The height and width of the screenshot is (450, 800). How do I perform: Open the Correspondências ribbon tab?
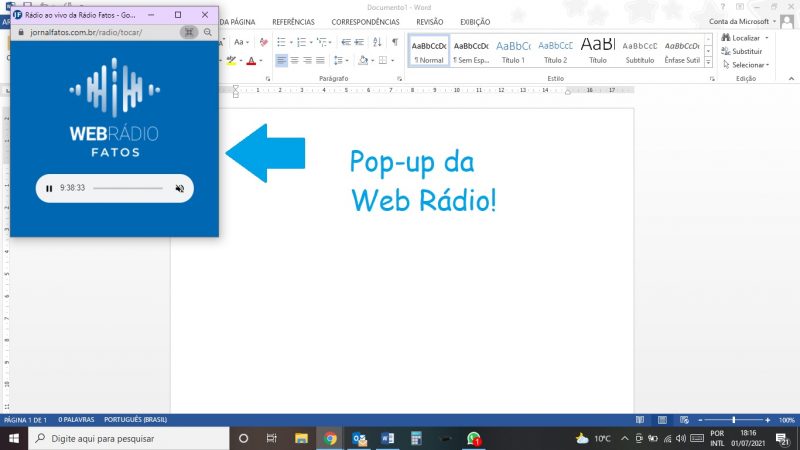[x=365, y=22]
